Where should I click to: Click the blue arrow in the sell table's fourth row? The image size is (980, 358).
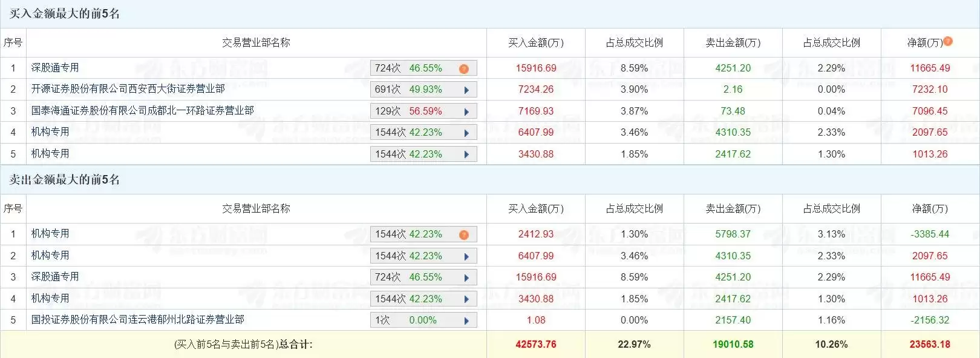pos(466,299)
